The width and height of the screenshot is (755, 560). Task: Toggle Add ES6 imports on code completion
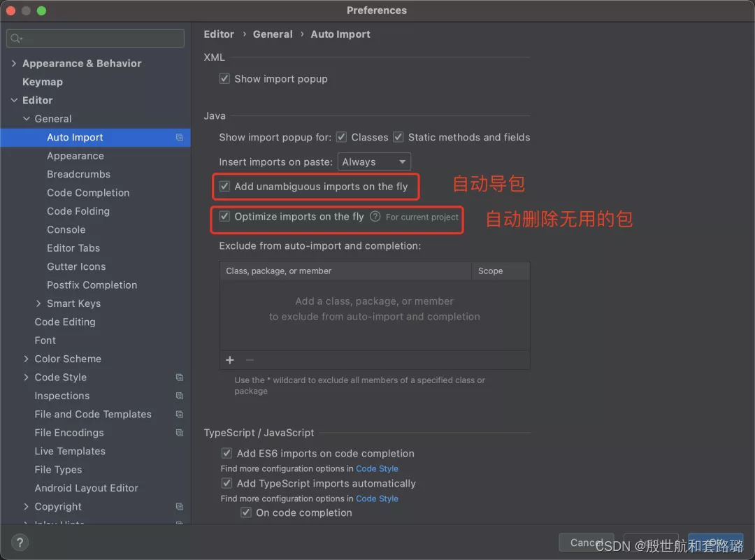click(x=226, y=453)
